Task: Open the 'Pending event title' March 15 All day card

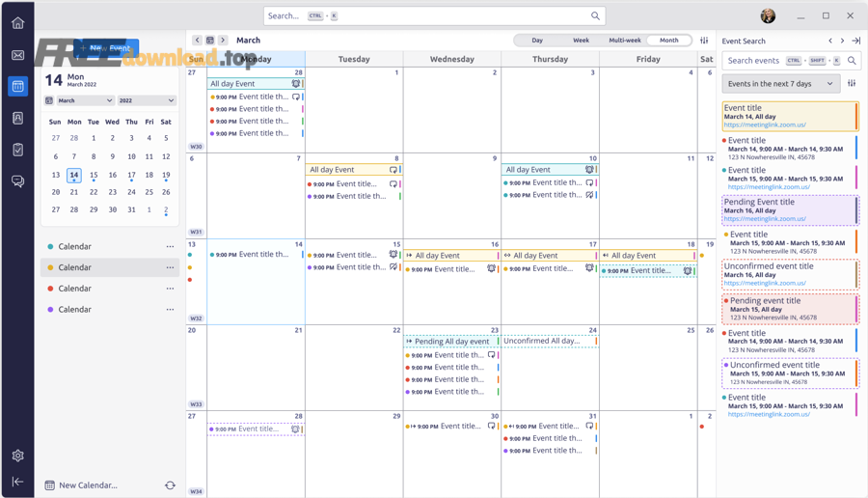Action: click(x=790, y=309)
